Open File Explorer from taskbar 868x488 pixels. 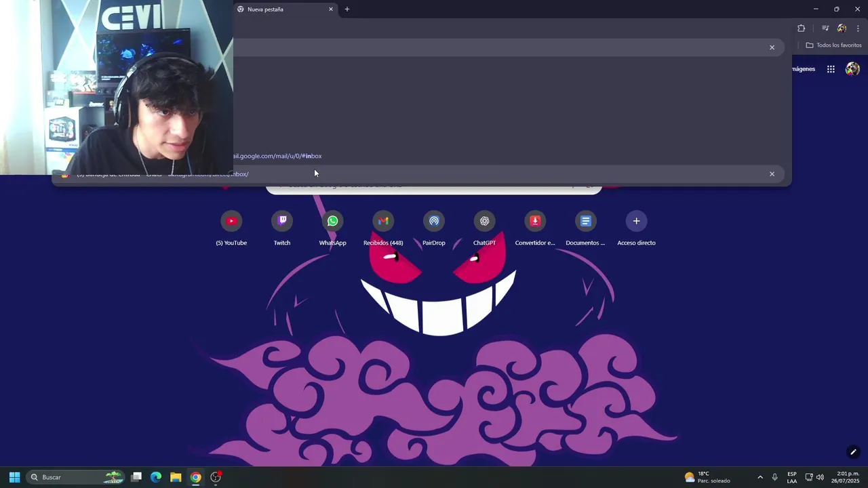pos(176,477)
